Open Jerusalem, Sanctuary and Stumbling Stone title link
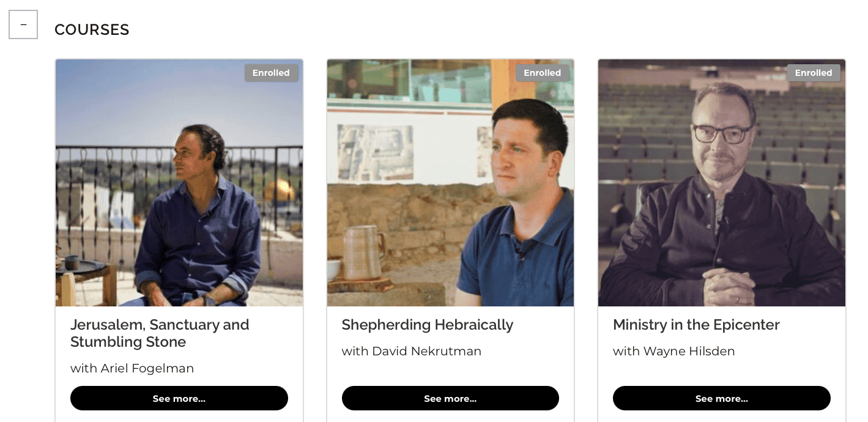Image resolution: width=868 pixels, height=422 pixels. [160, 333]
